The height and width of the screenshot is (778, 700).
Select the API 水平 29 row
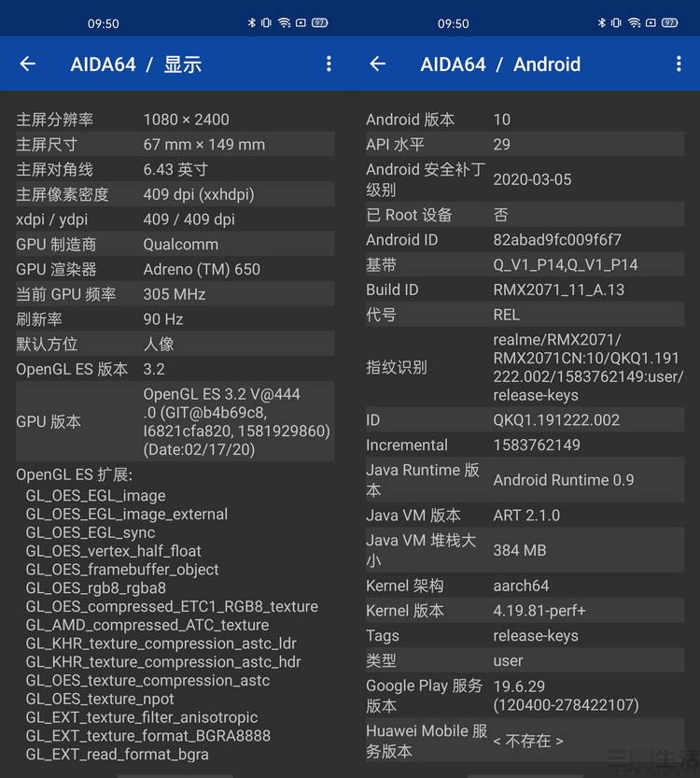[525, 144]
